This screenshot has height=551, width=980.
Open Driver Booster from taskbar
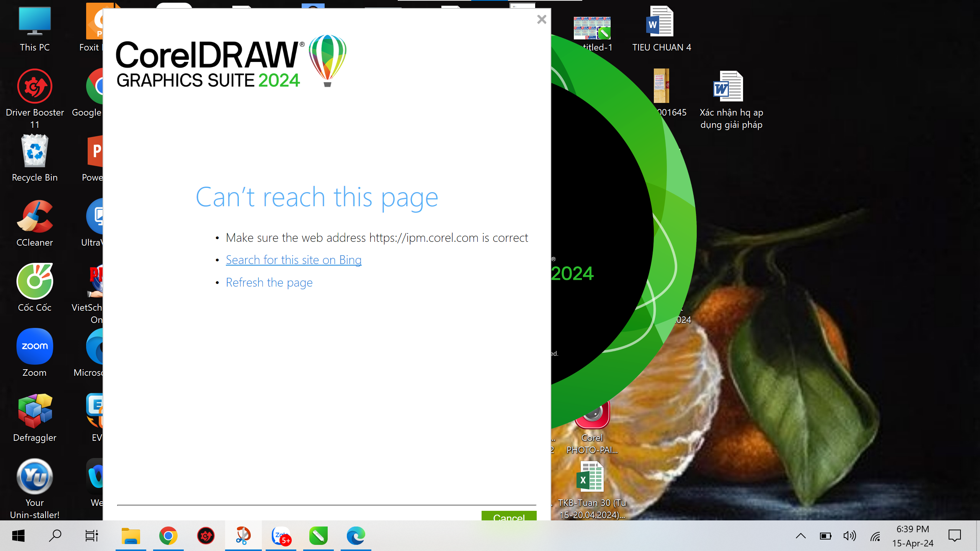(x=206, y=536)
